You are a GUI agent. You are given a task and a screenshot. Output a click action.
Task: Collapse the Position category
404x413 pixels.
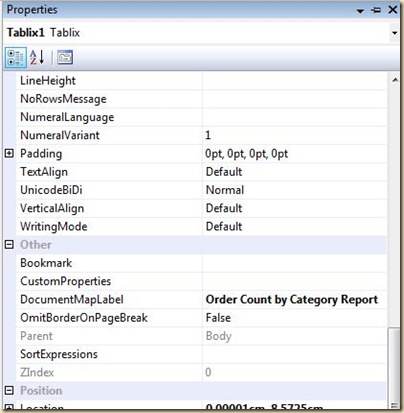9,390
